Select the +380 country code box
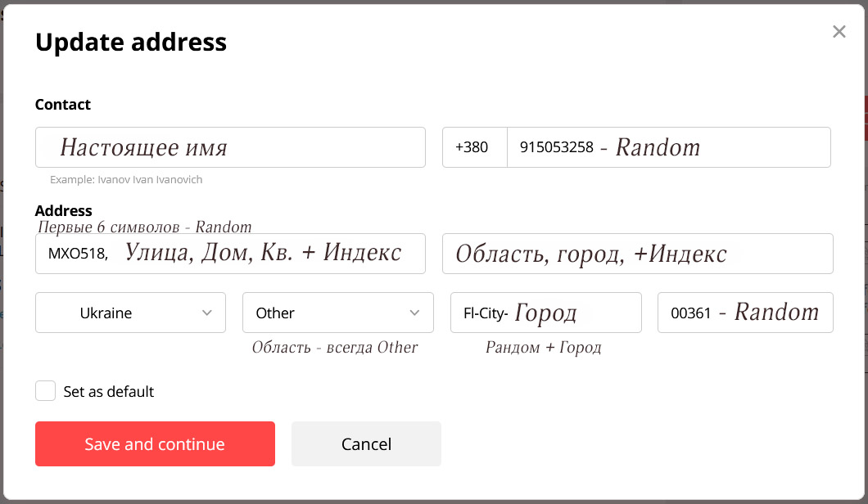This screenshot has height=504, width=868. 474,147
